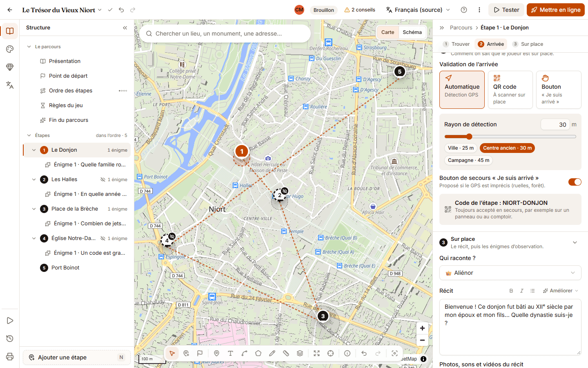The width and height of the screenshot is (588, 368).
Task: Switch to the Trouver tab
Action: coord(457,44)
